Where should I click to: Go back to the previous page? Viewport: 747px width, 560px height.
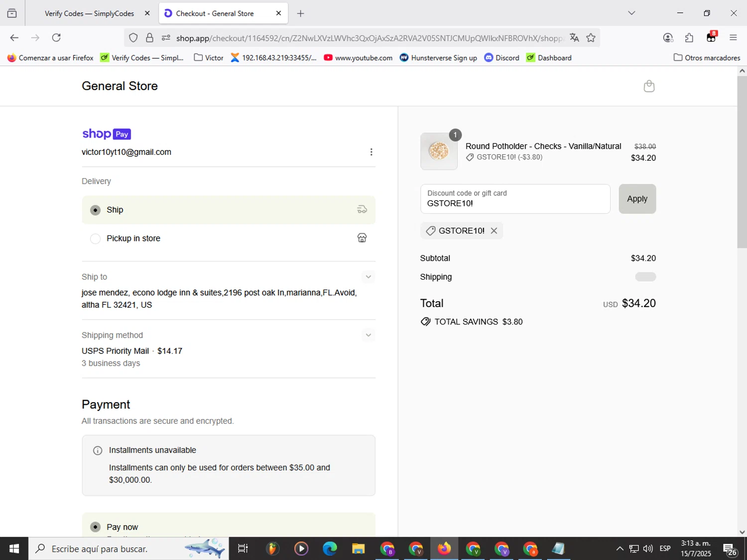point(14,38)
